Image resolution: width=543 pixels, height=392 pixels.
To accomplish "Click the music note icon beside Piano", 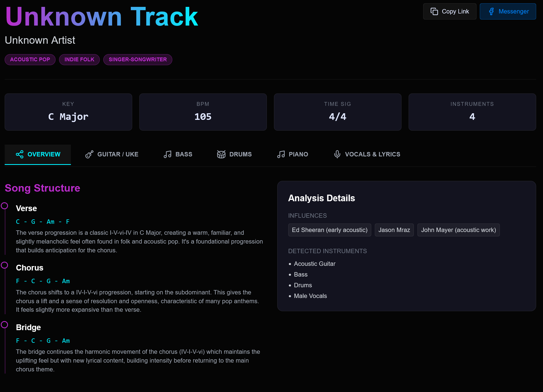I will 281,154.
